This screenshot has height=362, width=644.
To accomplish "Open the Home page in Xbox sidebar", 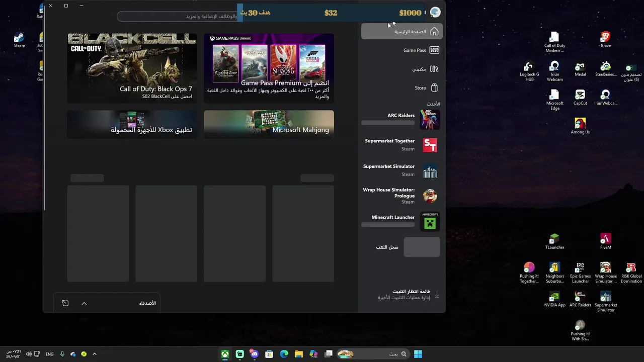I will click(x=402, y=31).
